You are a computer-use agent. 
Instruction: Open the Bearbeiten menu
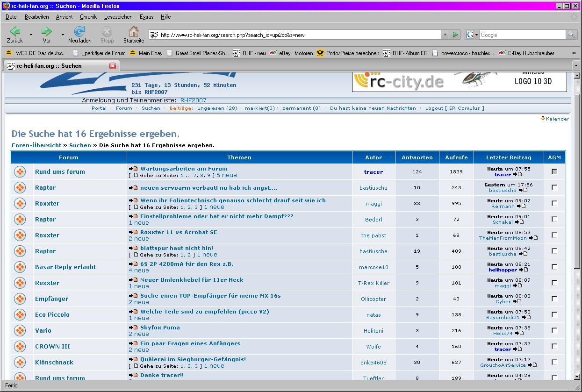click(37, 17)
